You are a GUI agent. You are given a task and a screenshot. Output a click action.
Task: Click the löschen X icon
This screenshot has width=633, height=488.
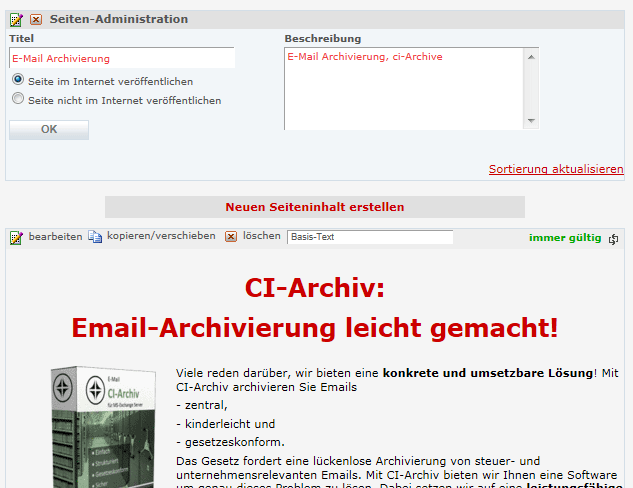pyautogui.click(x=231, y=237)
